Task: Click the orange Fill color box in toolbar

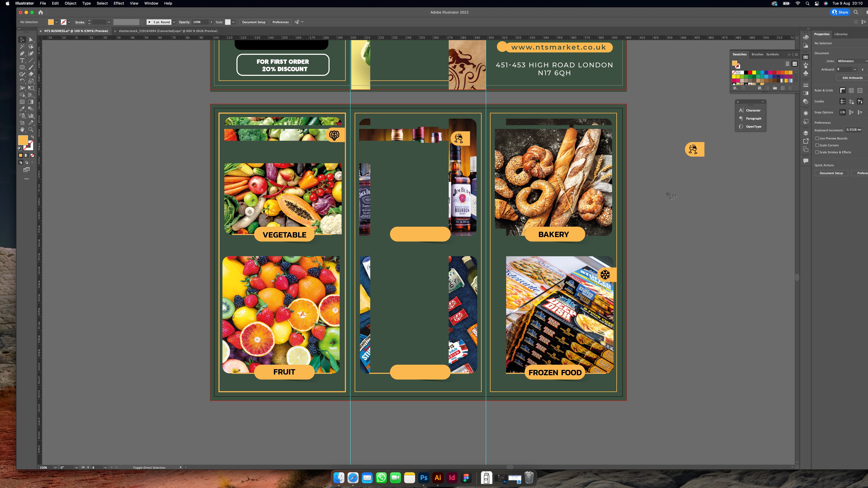Action: tap(23, 140)
